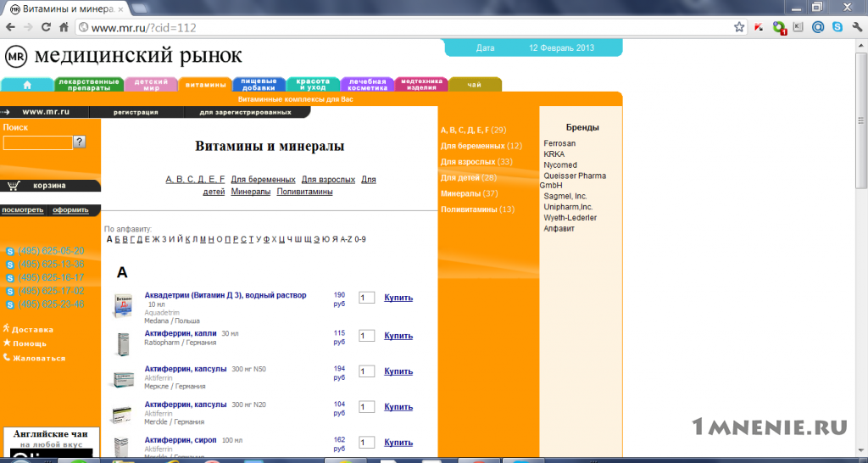This screenshot has height=463, width=868.
Task: Click the vertical page scrollbar
Action: coord(861,120)
